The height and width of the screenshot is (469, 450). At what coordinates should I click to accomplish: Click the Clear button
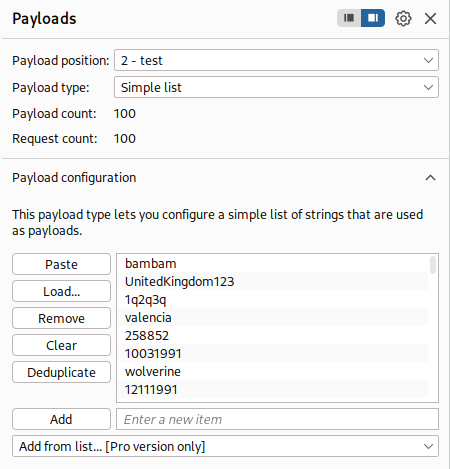coord(61,345)
